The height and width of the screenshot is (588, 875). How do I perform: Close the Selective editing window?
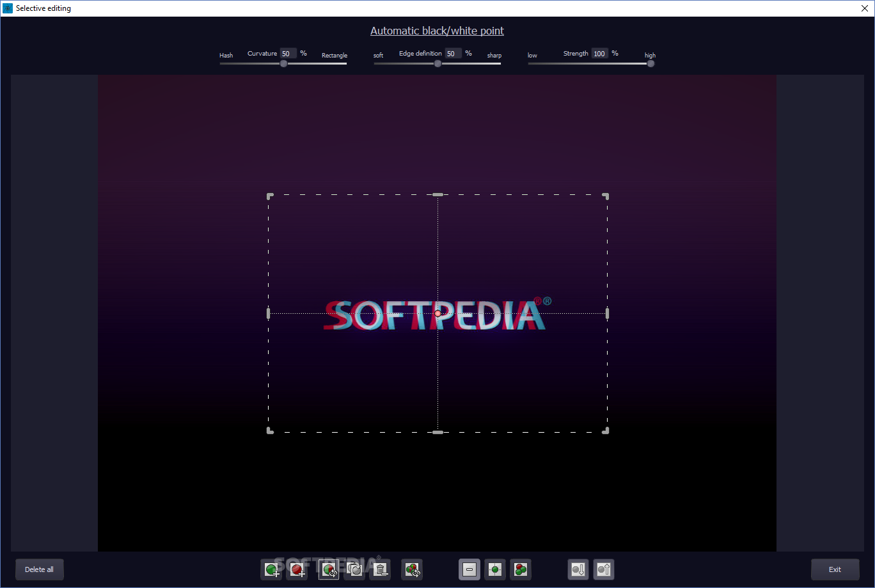click(x=863, y=8)
